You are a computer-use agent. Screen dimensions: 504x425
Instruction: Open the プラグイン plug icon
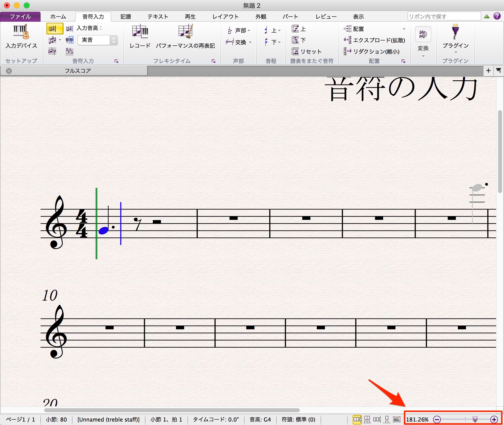pos(455,32)
